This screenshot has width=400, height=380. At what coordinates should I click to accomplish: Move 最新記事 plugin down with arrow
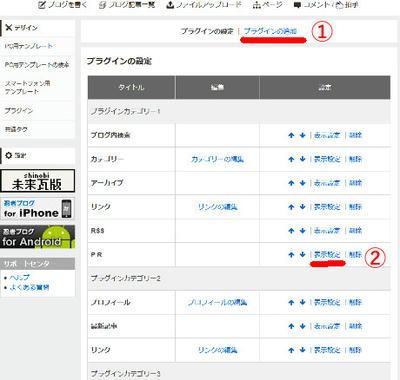302,326
